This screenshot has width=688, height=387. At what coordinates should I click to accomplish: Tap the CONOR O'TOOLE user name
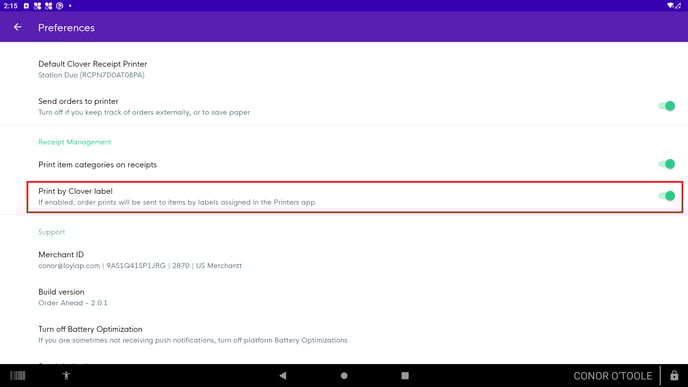[613, 376]
